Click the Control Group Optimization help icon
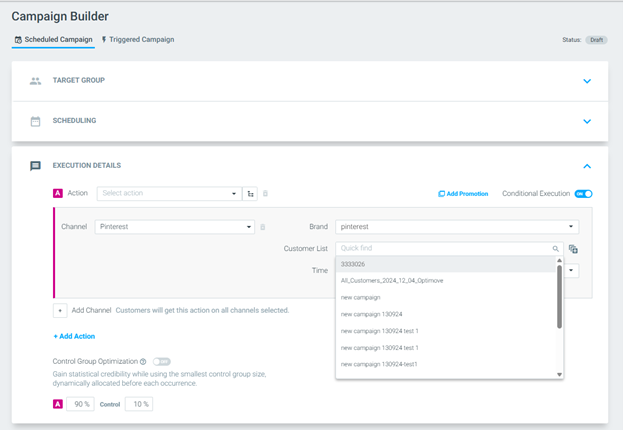Screen dimensions: 623x430 click(x=144, y=362)
